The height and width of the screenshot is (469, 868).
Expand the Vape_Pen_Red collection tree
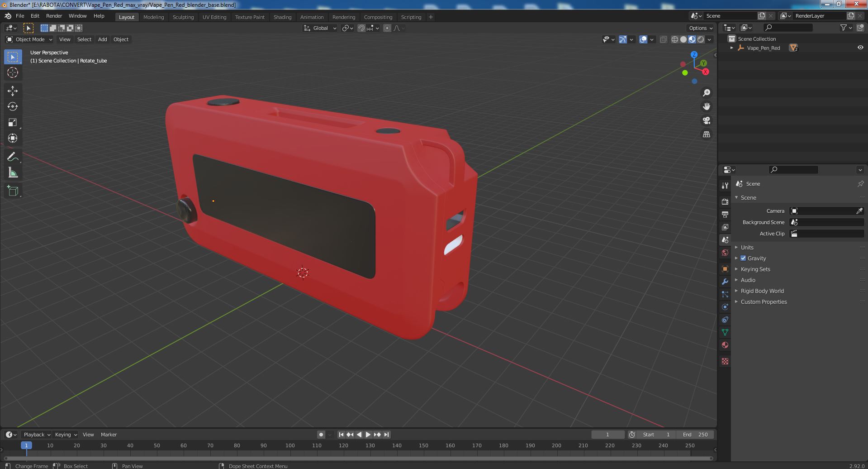(x=732, y=48)
